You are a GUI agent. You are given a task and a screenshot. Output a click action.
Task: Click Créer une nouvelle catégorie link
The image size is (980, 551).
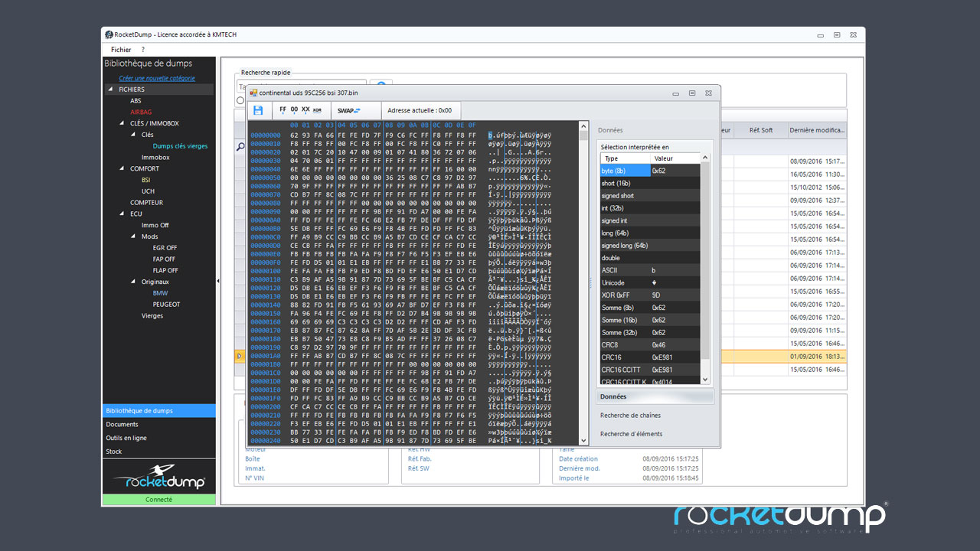point(157,78)
